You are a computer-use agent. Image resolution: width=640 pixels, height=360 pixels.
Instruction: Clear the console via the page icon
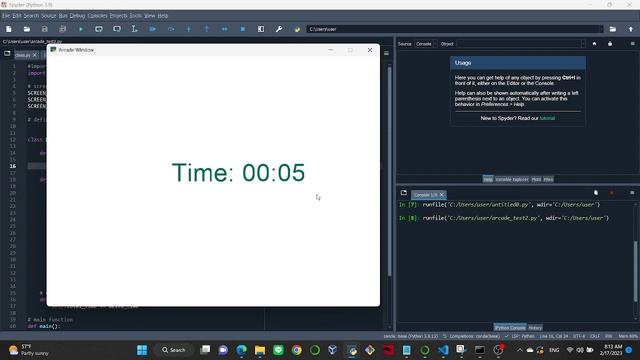(596, 193)
